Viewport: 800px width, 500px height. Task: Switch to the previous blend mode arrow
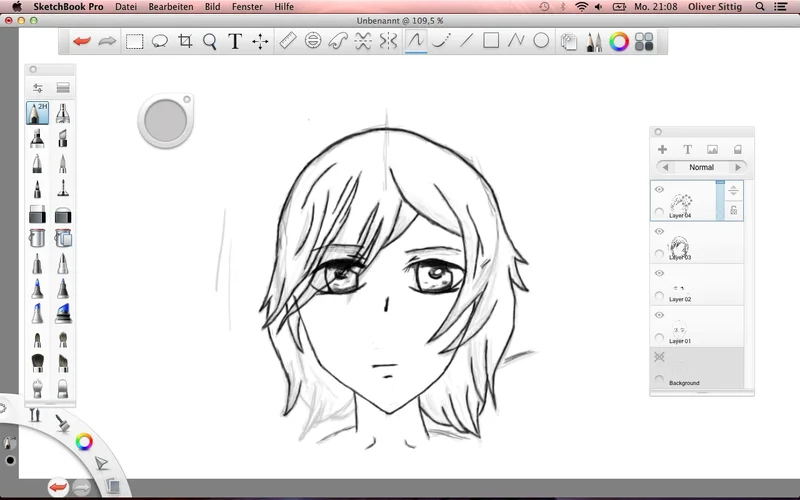point(665,167)
